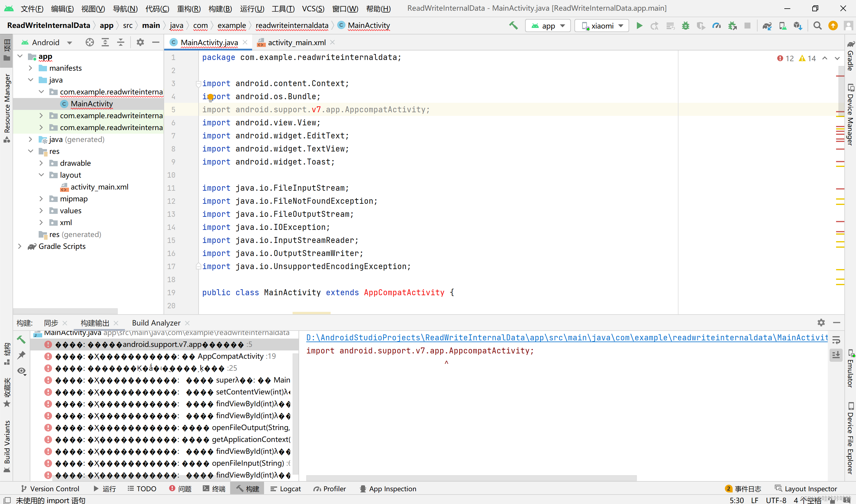This screenshot has width=856, height=504.
Task: Click the Stop red square icon
Action: click(x=747, y=26)
